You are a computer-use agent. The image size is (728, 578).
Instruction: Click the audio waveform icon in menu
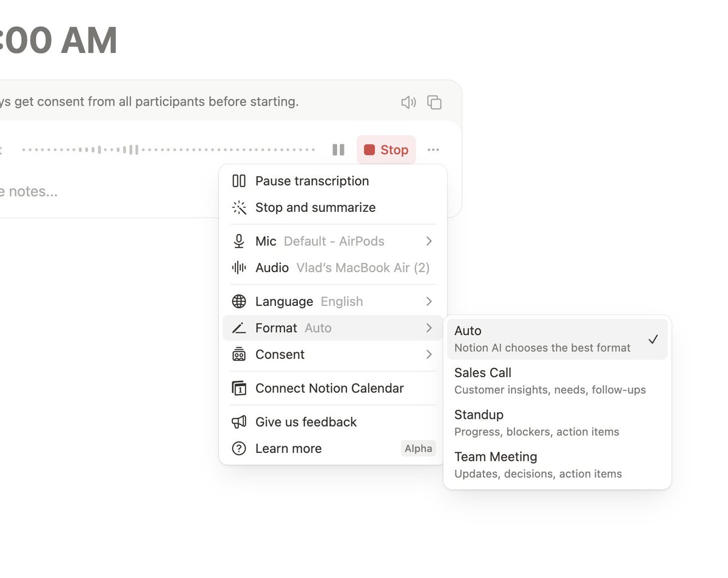239,268
